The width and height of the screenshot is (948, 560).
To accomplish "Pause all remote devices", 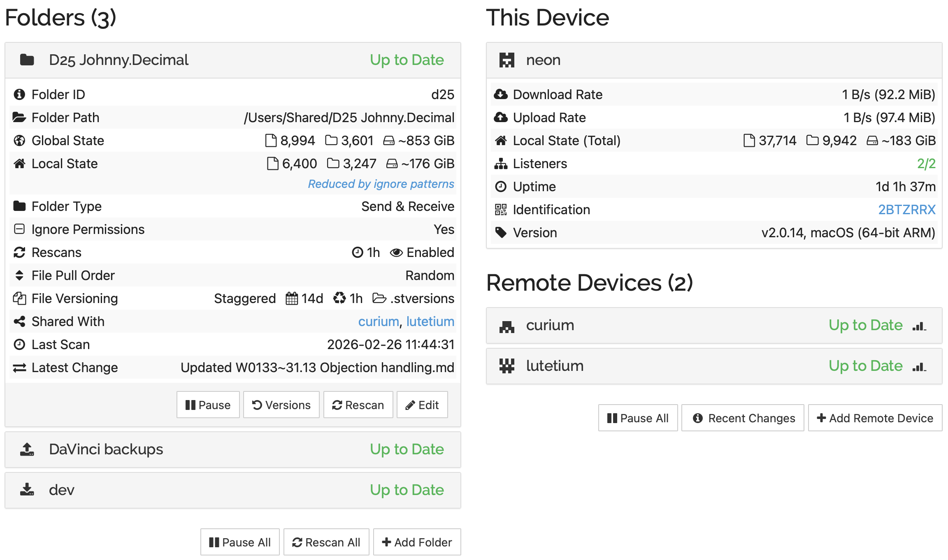I will click(638, 418).
